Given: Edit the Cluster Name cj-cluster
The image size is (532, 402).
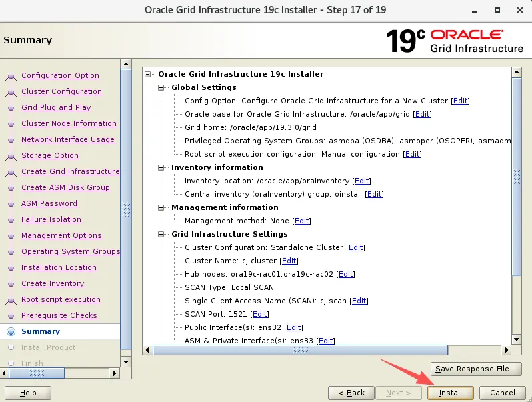Looking at the screenshot, I should coord(289,261).
